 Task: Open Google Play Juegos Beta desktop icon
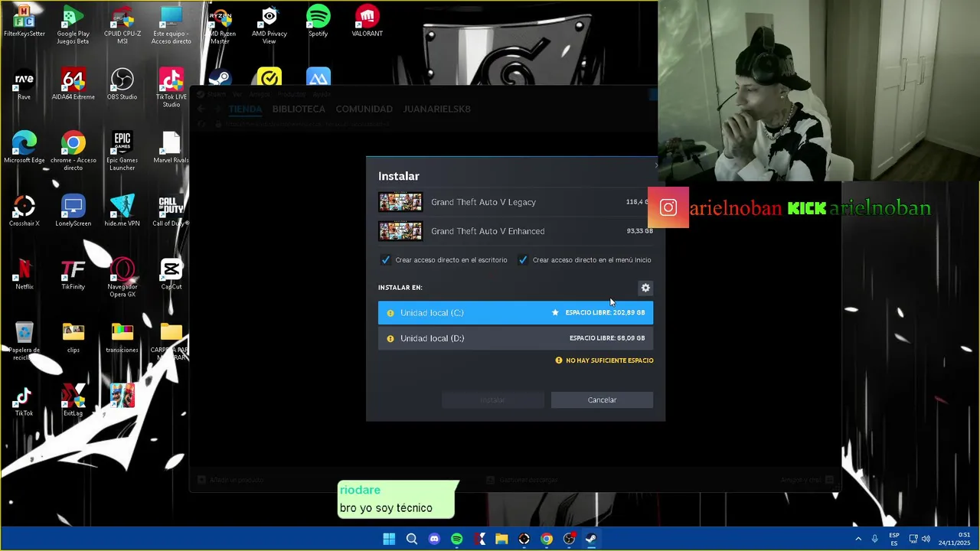pyautogui.click(x=73, y=25)
